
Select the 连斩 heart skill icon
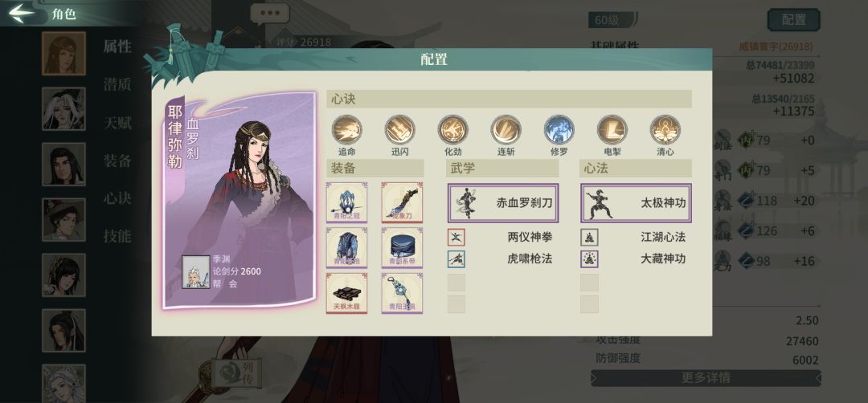pos(506,131)
